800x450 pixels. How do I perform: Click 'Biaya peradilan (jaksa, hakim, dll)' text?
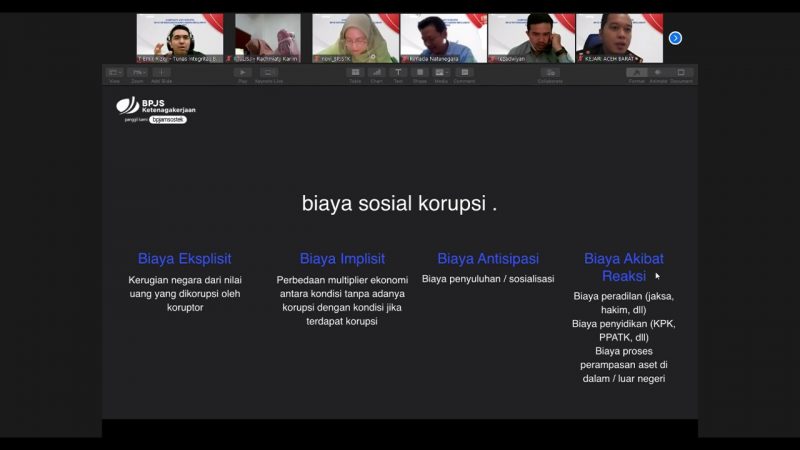(x=623, y=303)
